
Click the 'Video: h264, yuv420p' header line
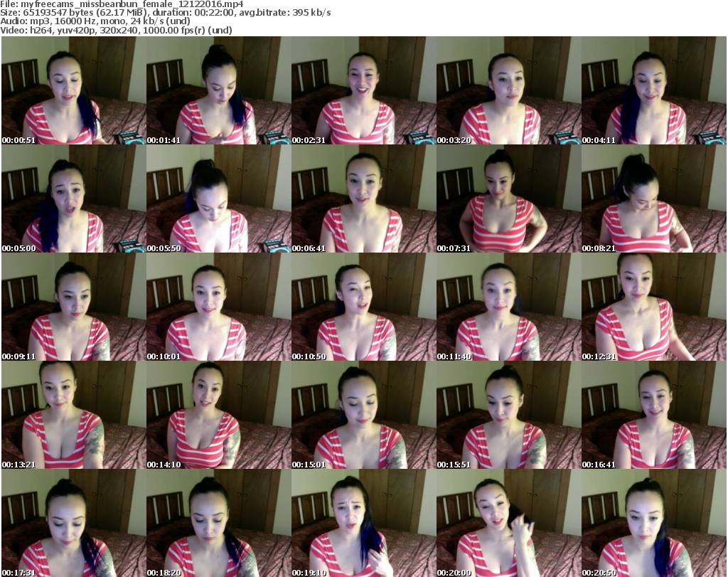(x=116, y=30)
